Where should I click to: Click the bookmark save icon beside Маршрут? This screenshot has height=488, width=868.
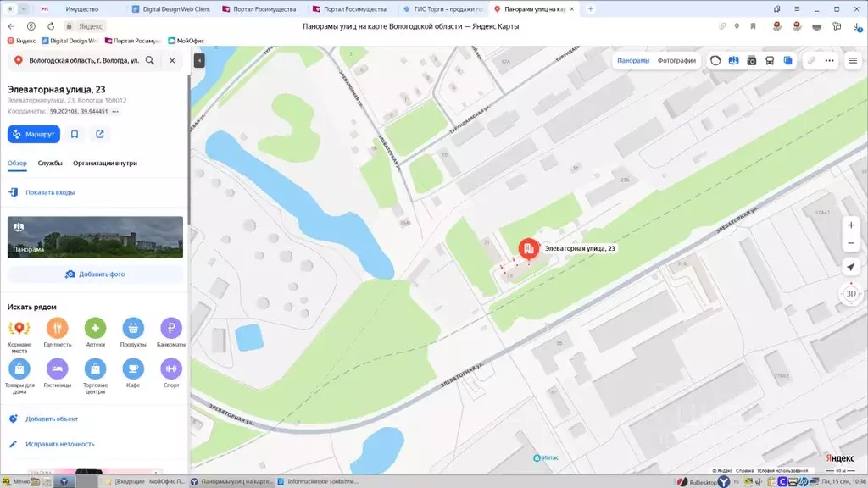(74, 134)
